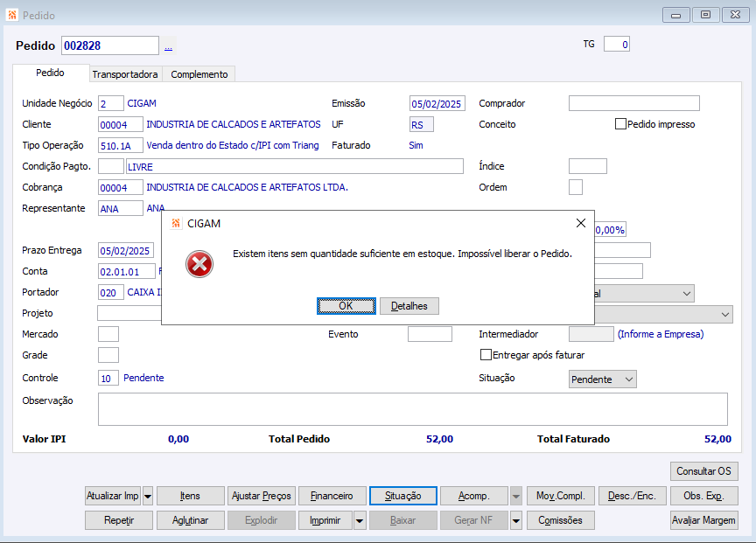Click the Cliente code field 00004
The image size is (756, 543).
click(x=120, y=124)
